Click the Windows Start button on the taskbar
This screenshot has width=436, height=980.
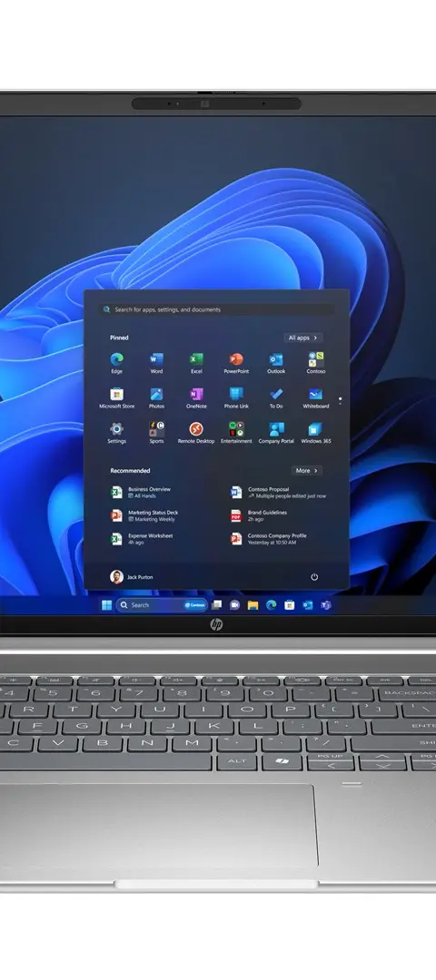107,604
